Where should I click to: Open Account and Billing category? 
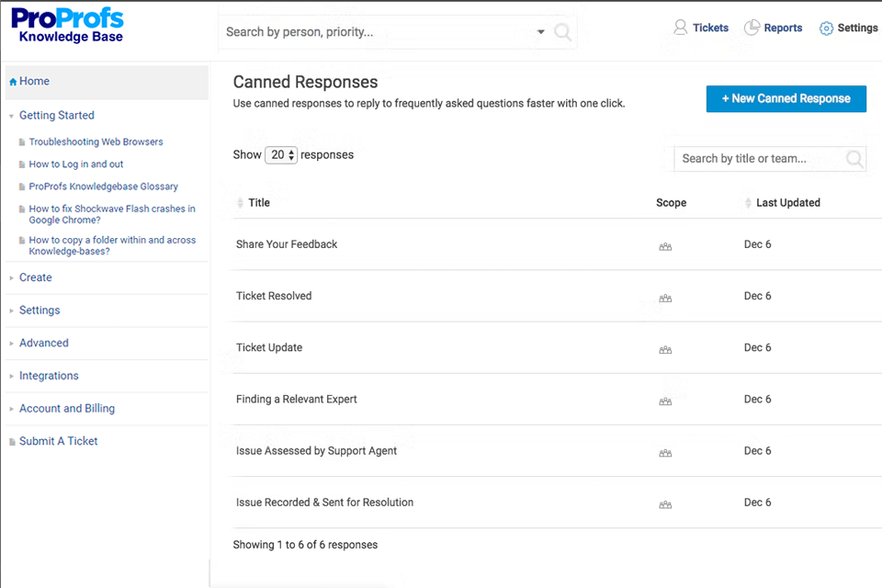pos(67,409)
